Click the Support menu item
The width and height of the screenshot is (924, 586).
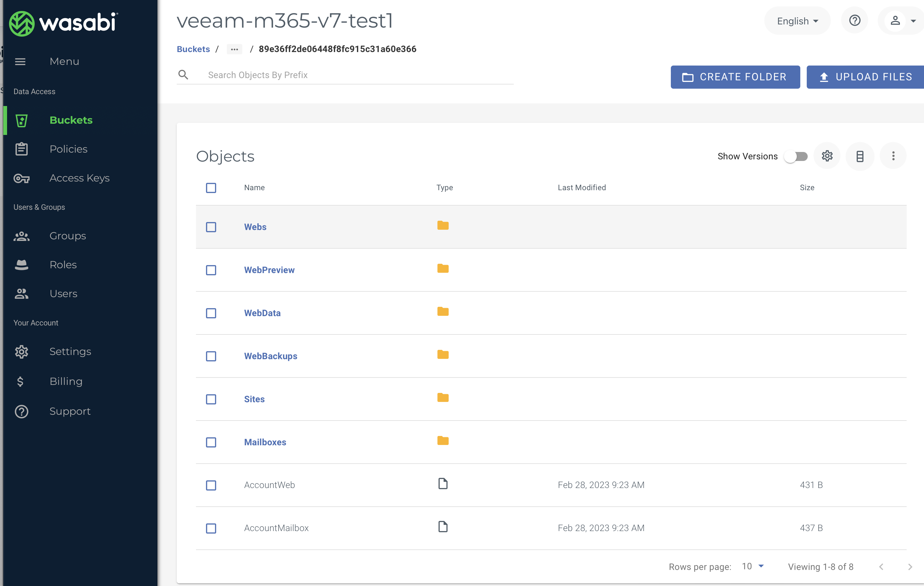[70, 411]
